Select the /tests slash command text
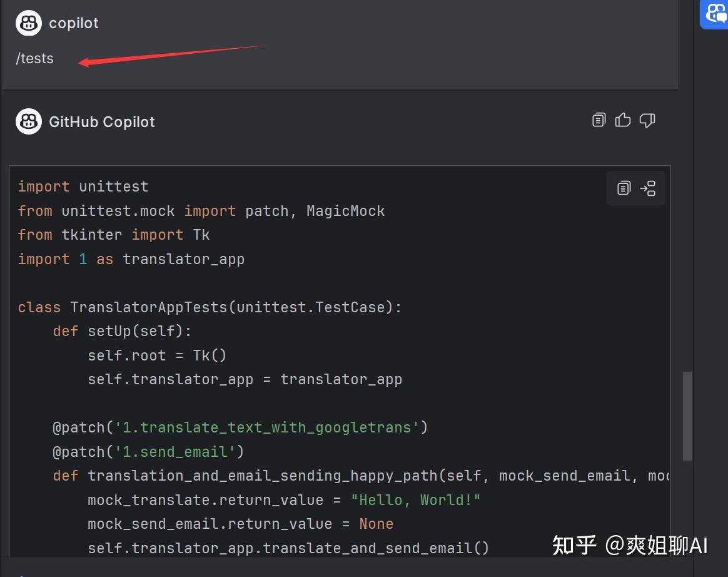The image size is (728, 577). click(34, 58)
